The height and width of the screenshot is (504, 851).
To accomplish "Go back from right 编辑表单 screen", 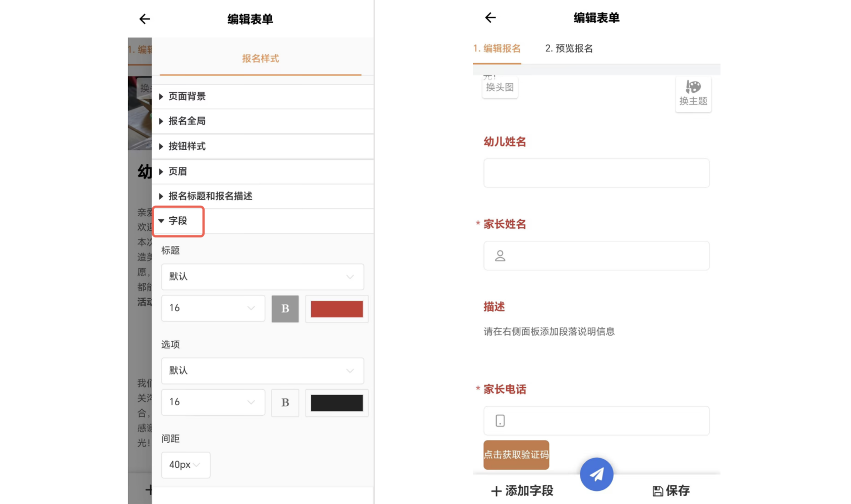I will tap(491, 18).
